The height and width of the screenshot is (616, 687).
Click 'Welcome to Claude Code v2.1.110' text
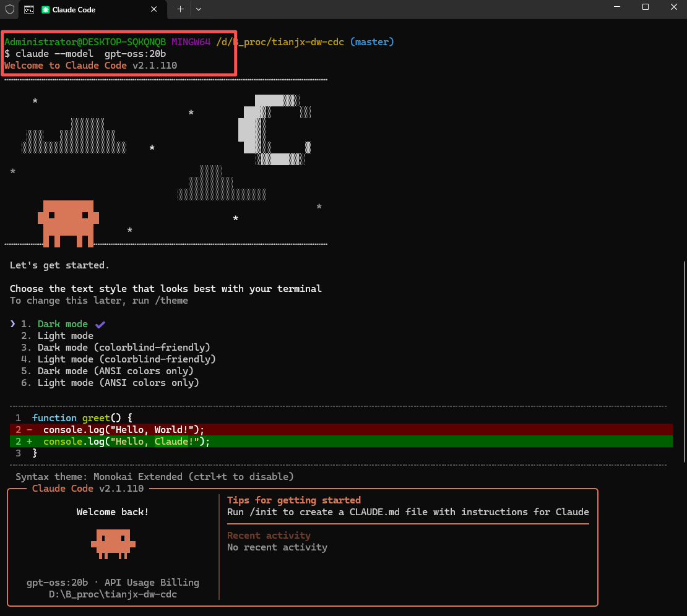[x=91, y=66]
